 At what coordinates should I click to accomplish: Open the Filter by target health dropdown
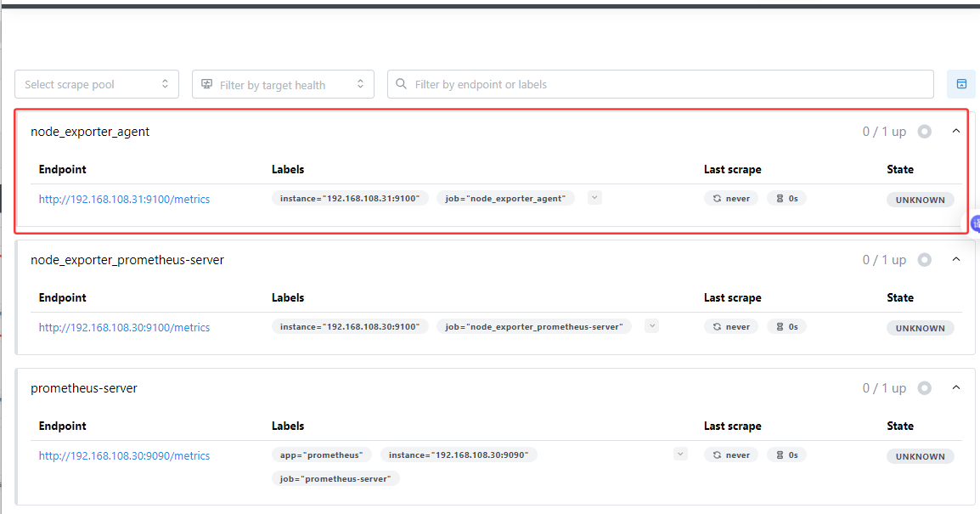pyautogui.click(x=283, y=84)
